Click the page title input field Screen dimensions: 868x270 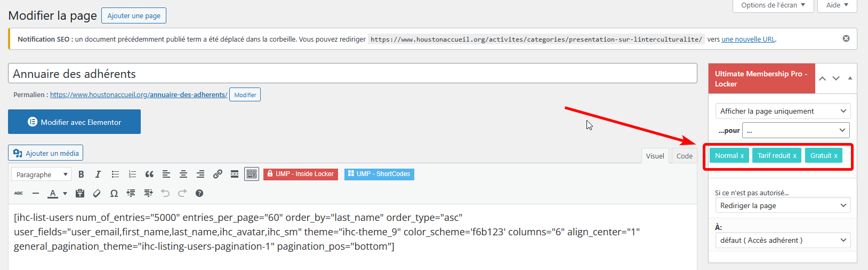pos(352,74)
